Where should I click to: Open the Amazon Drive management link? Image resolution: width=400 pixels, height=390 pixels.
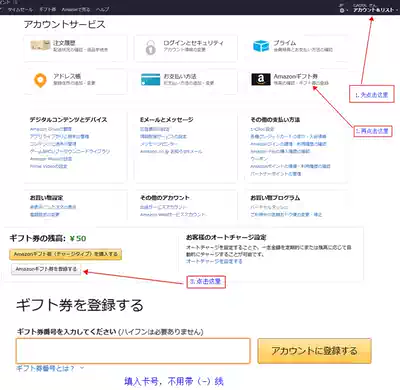click(51, 129)
